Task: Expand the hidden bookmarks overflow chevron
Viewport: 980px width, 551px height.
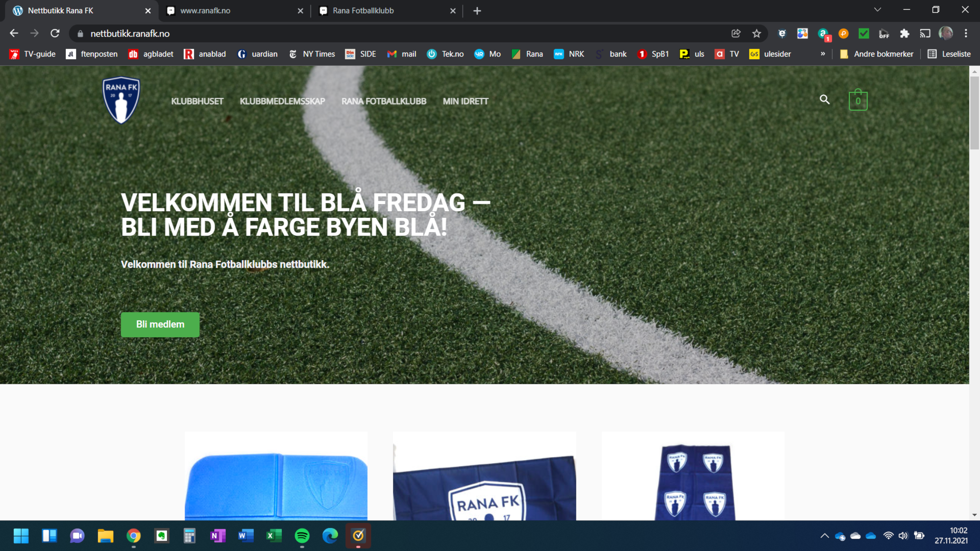Action: coord(823,54)
